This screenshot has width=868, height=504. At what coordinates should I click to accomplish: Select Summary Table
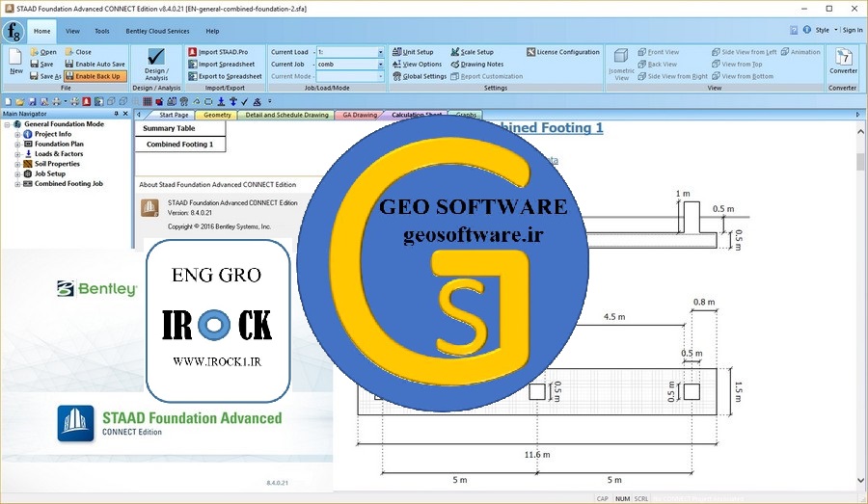point(169,128)
